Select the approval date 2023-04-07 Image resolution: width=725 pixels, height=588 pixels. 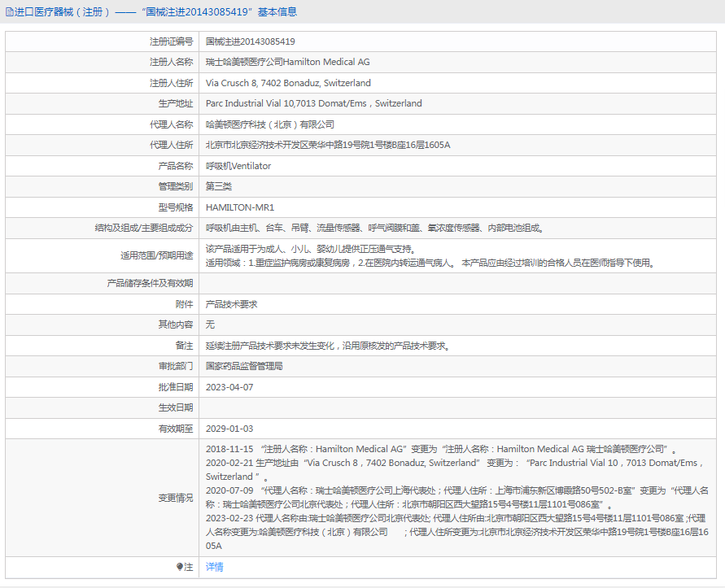click(x=229, y=387)
